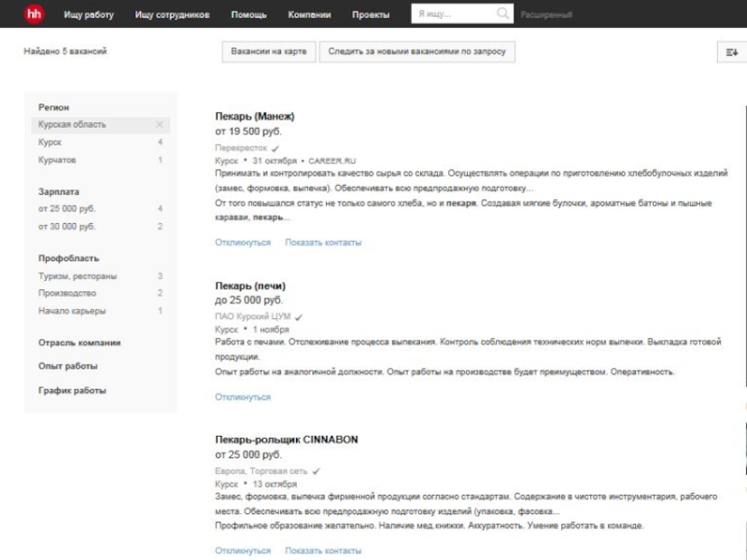Viewport: 747px width, 560px height.
Task: Focus the Я ищу search field
Action: pyautogui.click(x=454, y=14)
